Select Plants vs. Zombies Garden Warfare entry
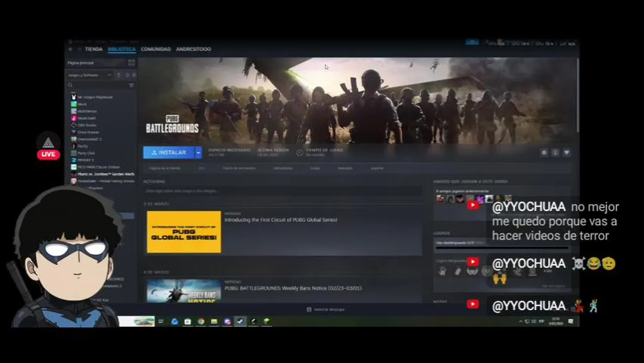Image resolution: width=644 pixels, height=363 pixels. point(103,174)
